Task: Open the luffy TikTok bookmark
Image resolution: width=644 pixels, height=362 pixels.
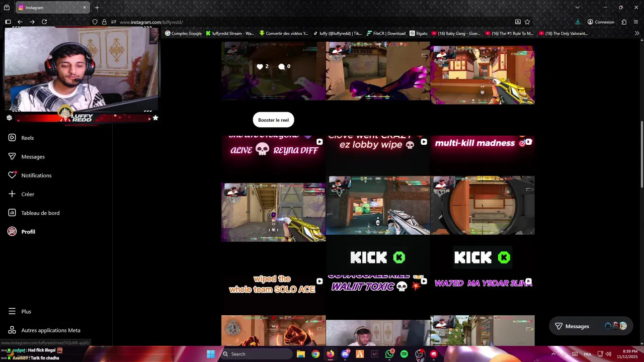Action: click(x=337, y=33)
